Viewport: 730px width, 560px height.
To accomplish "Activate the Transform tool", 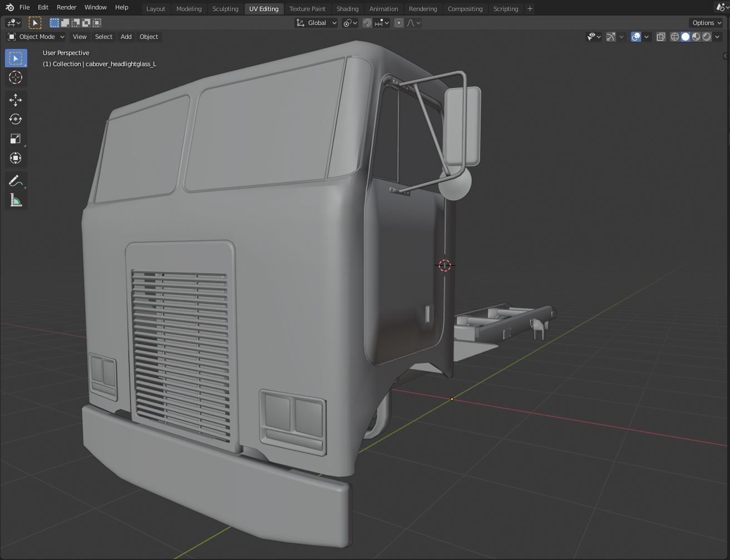I will click(16, 158).
